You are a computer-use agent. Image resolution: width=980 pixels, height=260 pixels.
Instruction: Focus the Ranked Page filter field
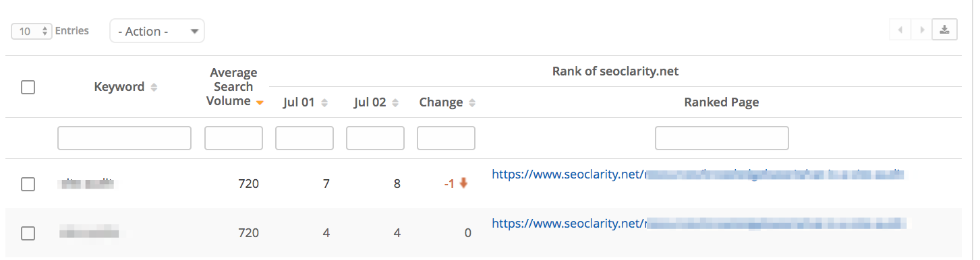[722, 138]
